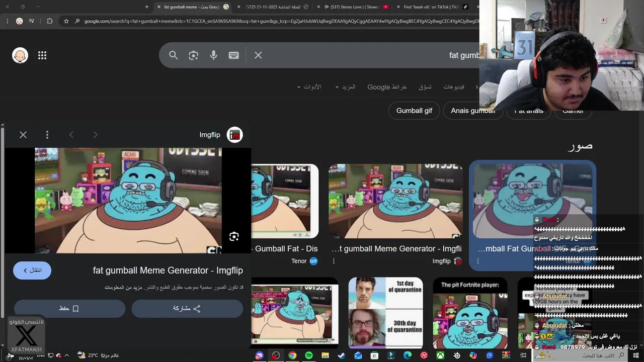
Task: Switch to the Stereo Love YouTube tab
Action: (356, 7)
